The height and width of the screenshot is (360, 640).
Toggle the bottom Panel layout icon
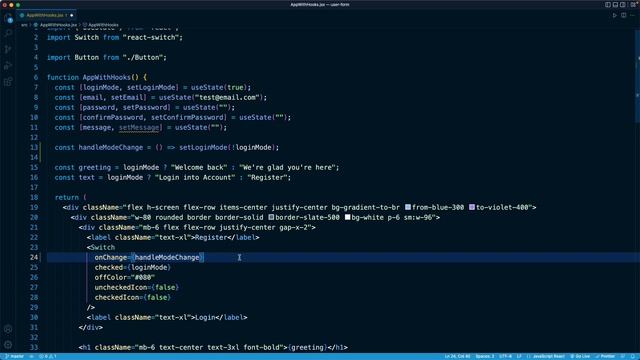616,4
